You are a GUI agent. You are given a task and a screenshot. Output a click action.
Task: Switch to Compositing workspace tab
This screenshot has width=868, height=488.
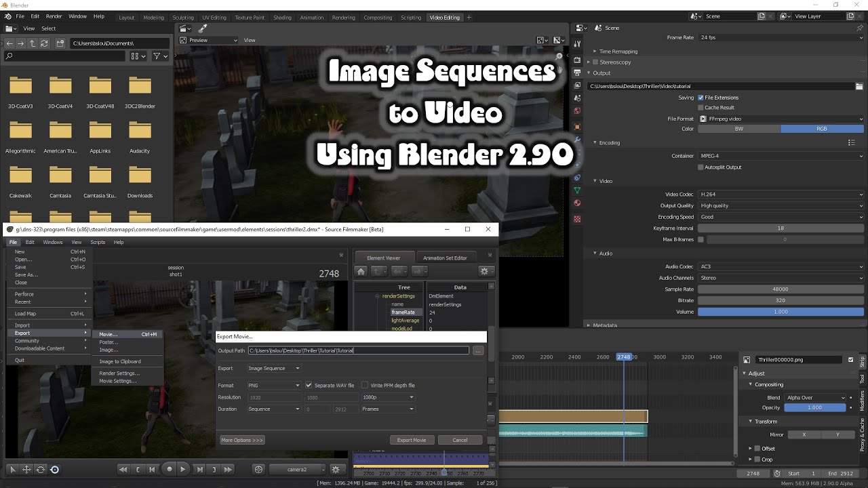pyautogui.click(x=378, y=18)
